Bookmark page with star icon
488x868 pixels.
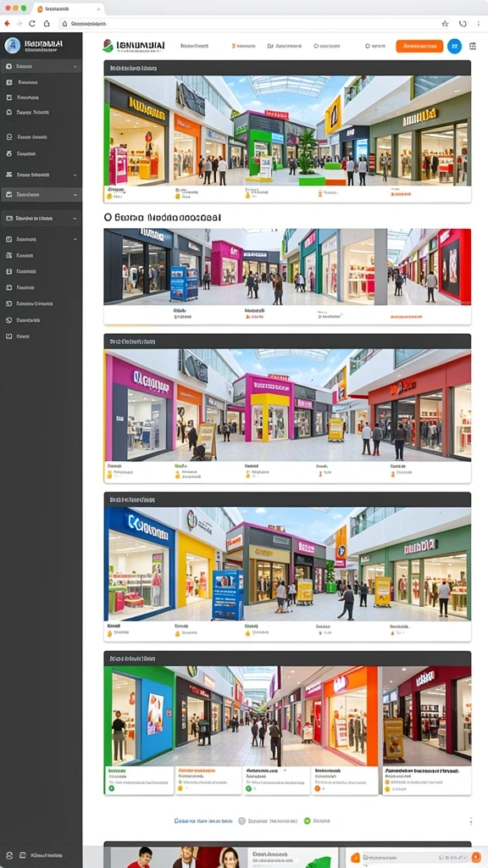445,24
